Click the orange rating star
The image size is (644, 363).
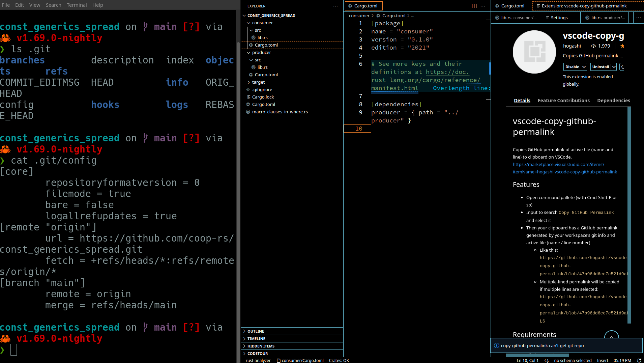click(622, 46)
